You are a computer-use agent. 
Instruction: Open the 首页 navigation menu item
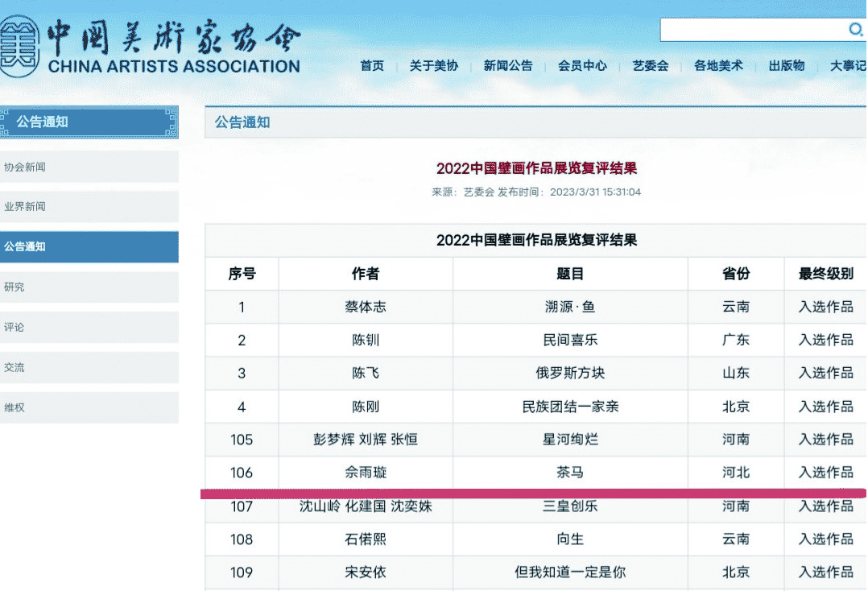372,66
